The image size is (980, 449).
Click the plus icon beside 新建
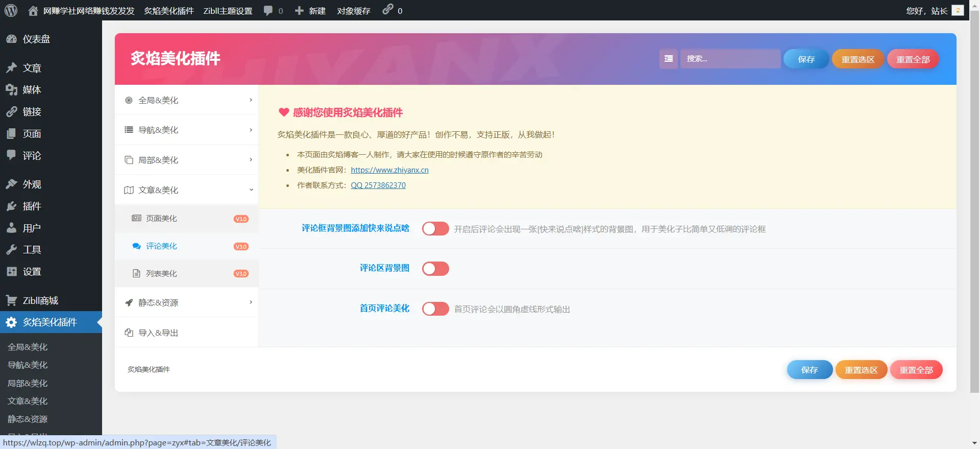click(299, 11)
